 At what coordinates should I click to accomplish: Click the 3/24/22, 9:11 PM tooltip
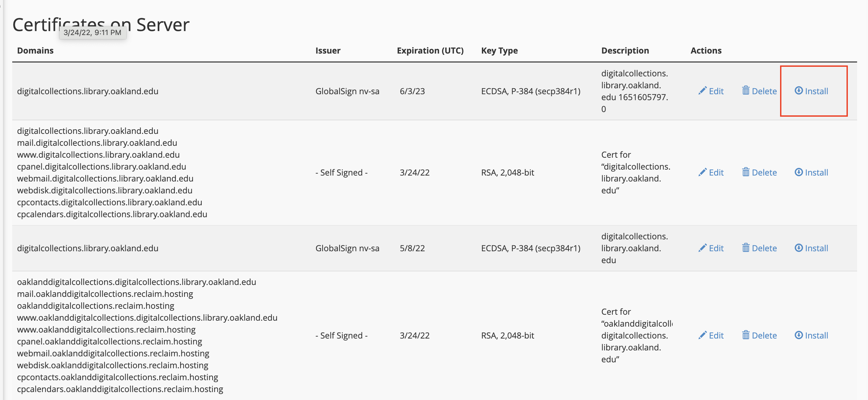click(93, 33)
